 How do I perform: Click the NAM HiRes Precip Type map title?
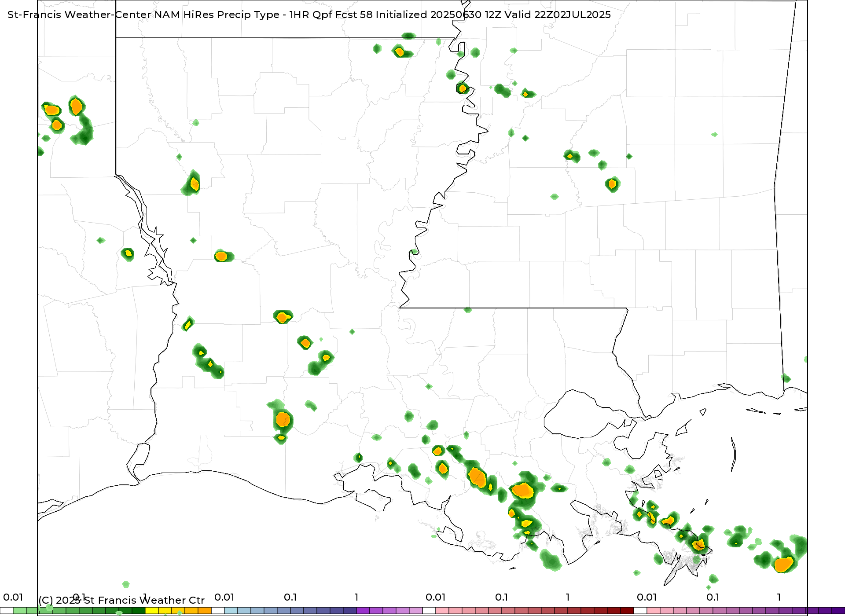click(309, 15)
